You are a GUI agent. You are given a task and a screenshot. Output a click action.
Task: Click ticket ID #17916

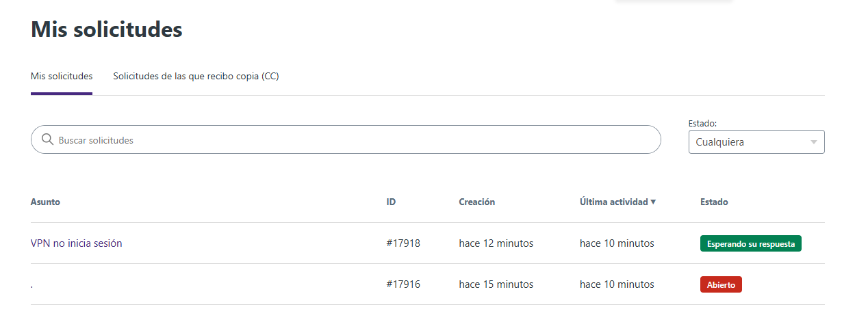click(x=403, y=284)
